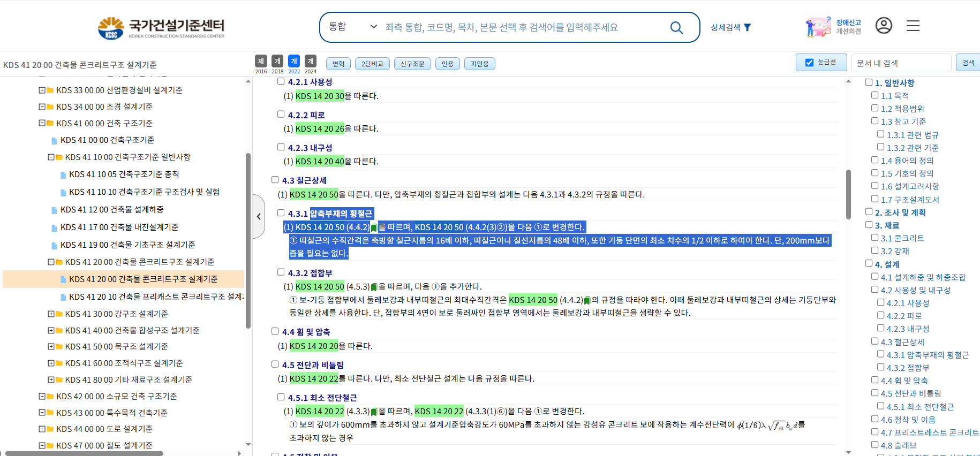Toggle the 눈금선 checkbox
The width and height of the screenshot is (980, 456).
[809, 63]
